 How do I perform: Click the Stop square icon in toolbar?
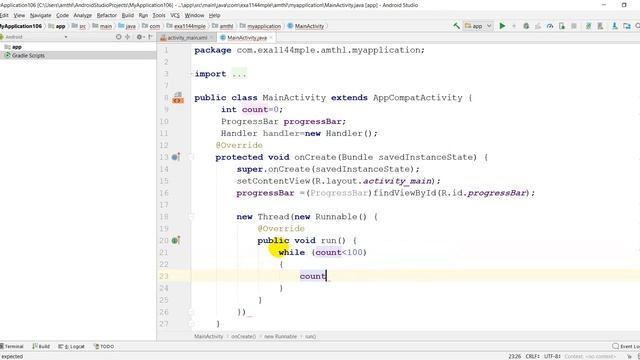(x=574, y=26)
